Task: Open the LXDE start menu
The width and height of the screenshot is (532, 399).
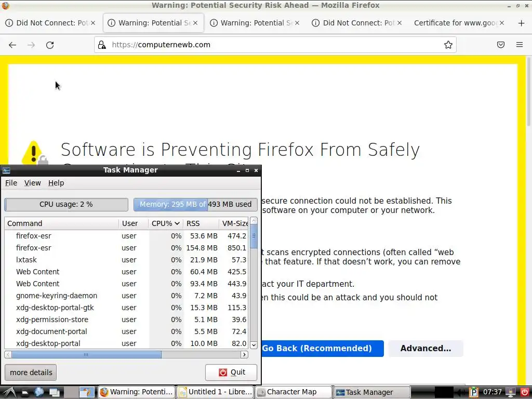Action: pos(9,392)
